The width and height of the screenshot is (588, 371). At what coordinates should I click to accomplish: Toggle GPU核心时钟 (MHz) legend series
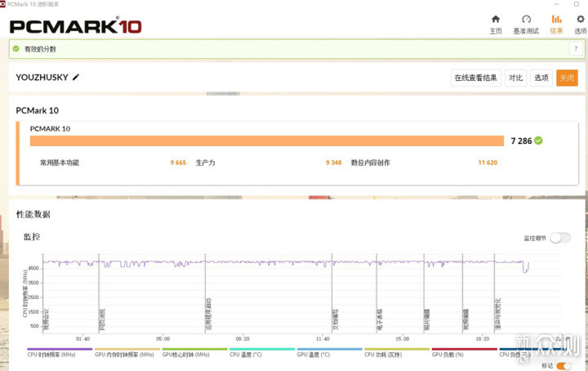click(194, 353)
